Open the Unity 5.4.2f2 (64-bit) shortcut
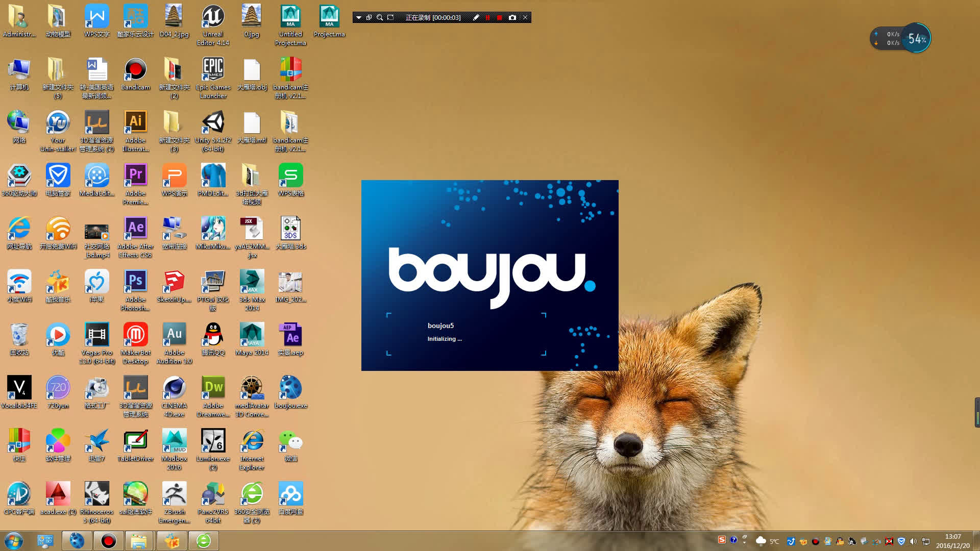 click(x=213, y=131)
